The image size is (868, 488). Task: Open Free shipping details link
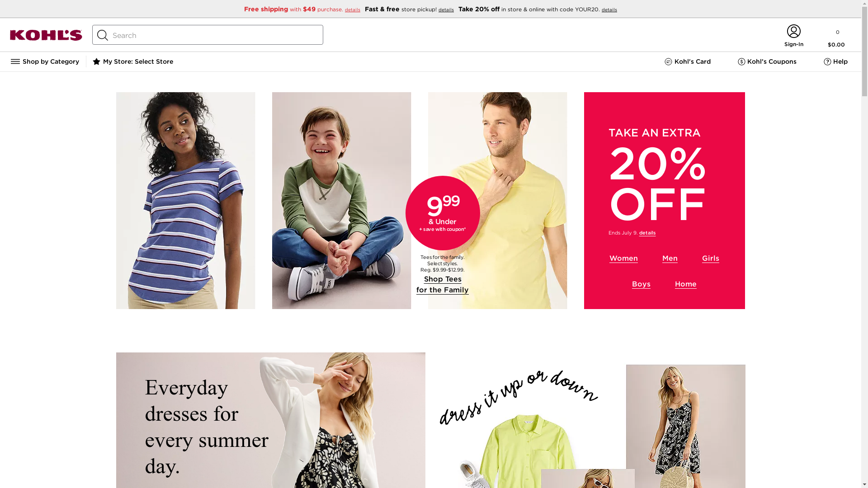353,9
